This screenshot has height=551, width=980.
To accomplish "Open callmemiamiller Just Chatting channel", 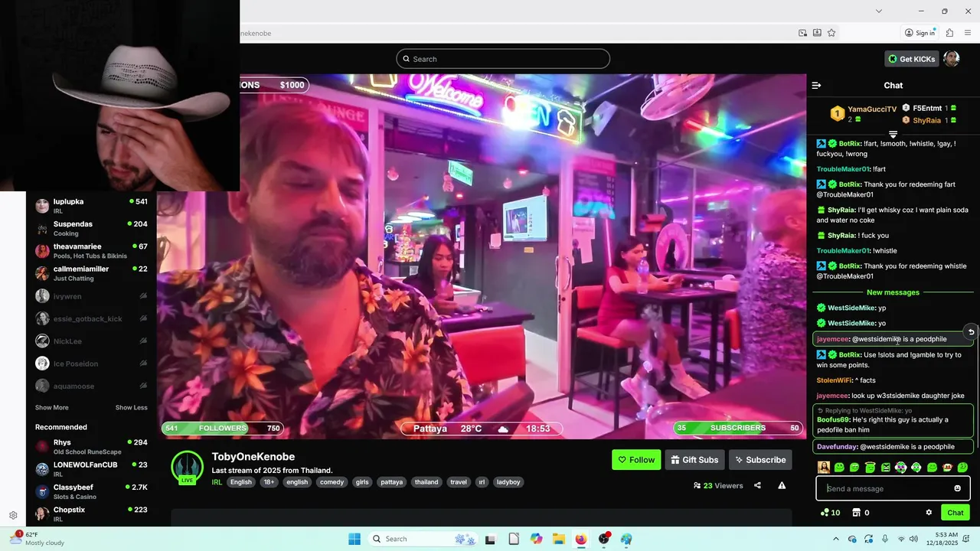I will pos(92,273).
